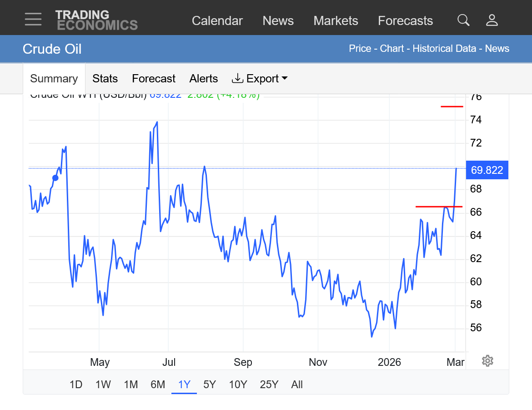
Task: Expand the Export dropdown
Action: [x=260, y=79]
